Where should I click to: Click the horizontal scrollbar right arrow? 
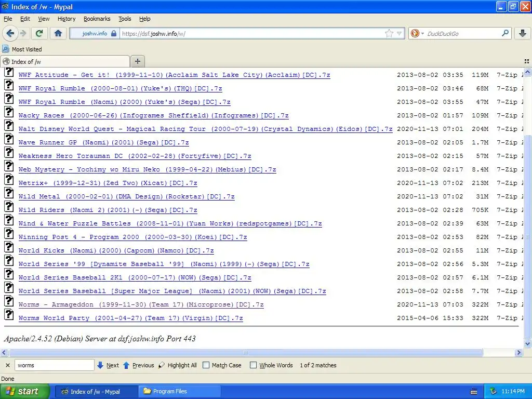pyautogui.click(x=518, y=353)
